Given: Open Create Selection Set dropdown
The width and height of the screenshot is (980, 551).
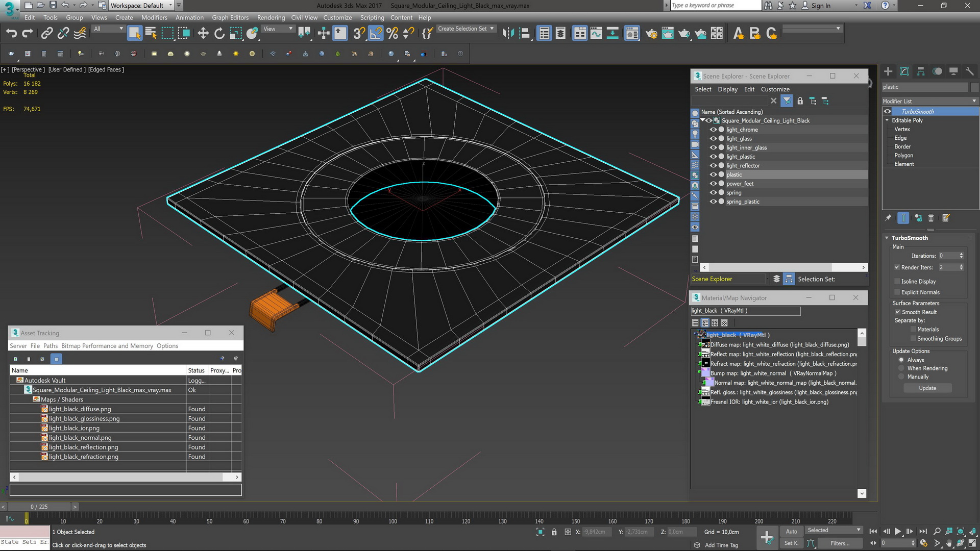Looking at the screenshot, I should pos(465,29).
